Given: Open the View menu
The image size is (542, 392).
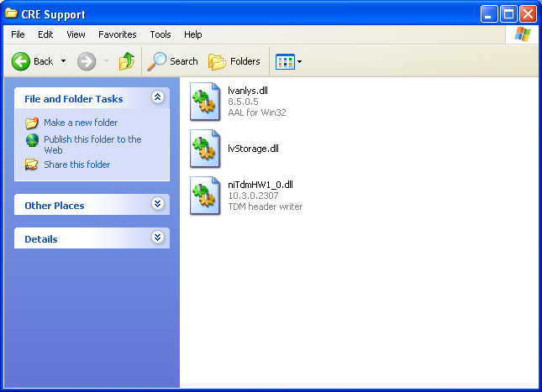Looking at the screenshot, I should click(76, 34).
